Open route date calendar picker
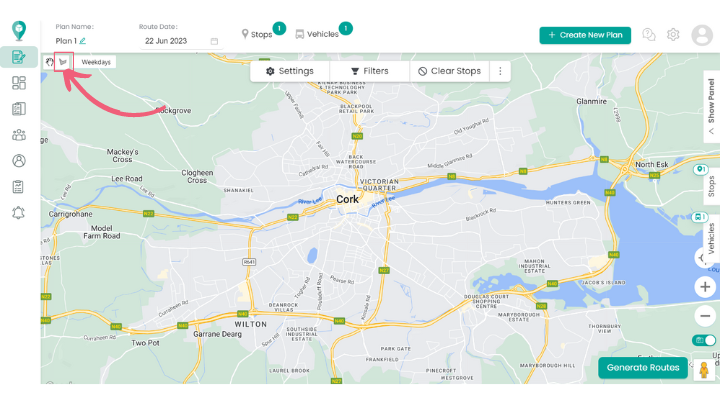 (214, 41)
